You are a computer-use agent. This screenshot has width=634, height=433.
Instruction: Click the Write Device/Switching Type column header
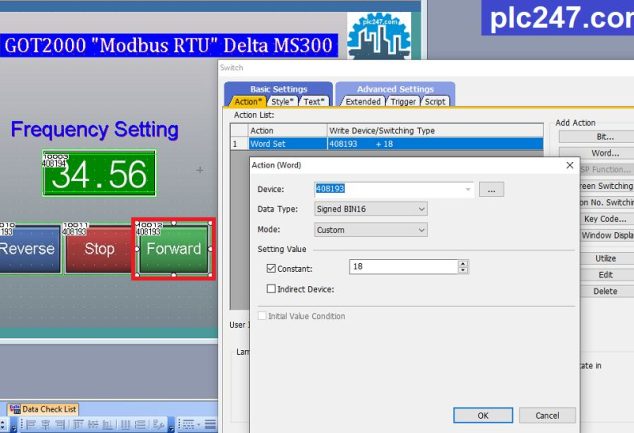(x=435, y=131)
